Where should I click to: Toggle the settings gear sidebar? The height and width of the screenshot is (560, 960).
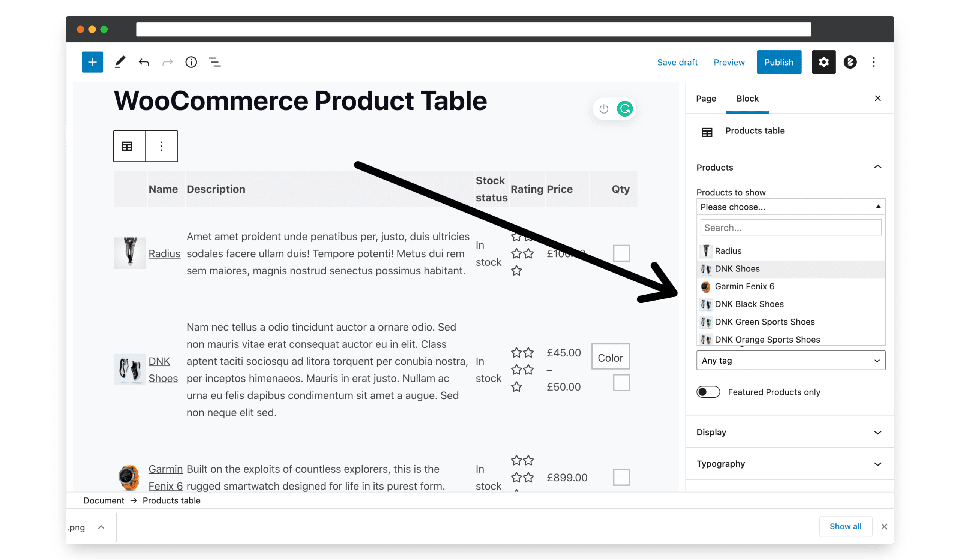[x=823, y=62]
